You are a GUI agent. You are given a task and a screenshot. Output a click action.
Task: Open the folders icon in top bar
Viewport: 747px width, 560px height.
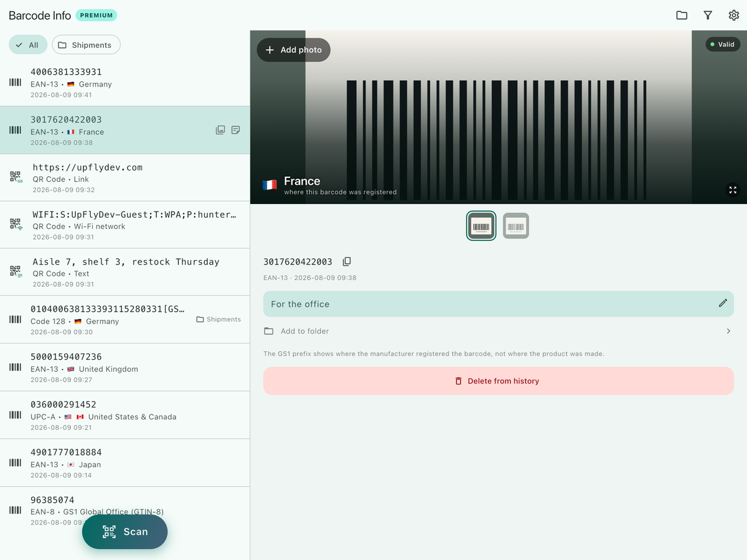[682, 16]
